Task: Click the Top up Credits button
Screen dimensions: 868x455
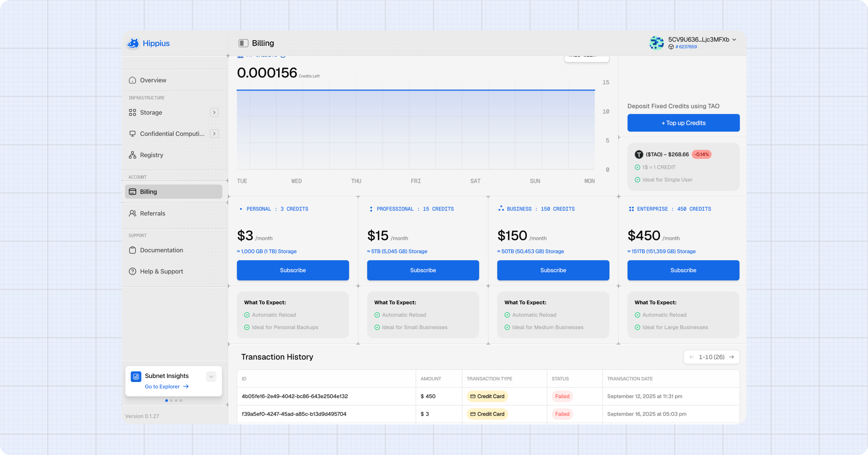Action: pyautogui.click(x=683, y=123)
